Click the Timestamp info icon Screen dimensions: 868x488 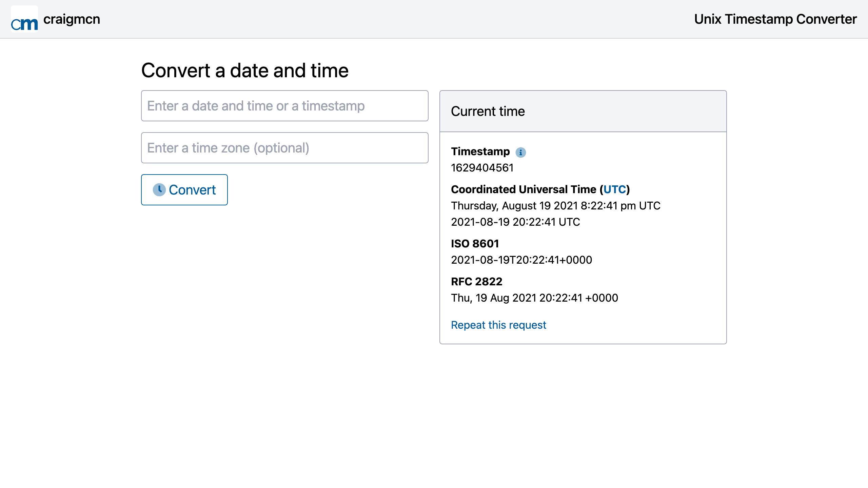pos(521,152)
